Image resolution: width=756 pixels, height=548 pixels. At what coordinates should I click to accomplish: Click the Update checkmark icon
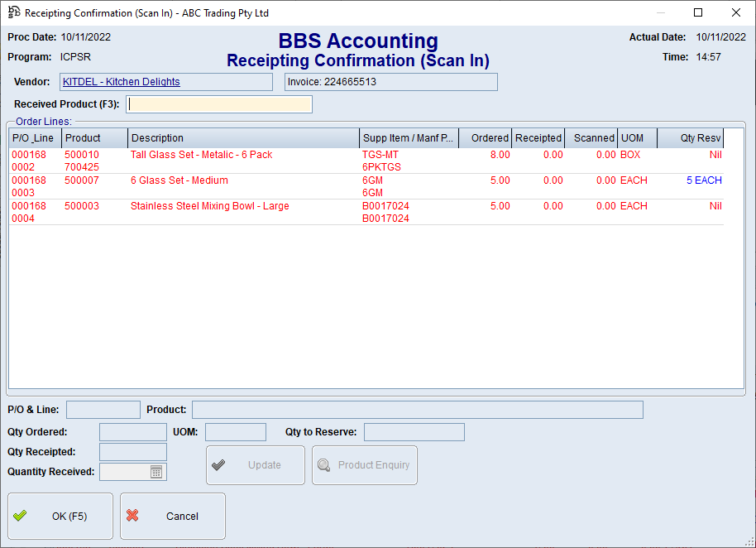(218, 465)
